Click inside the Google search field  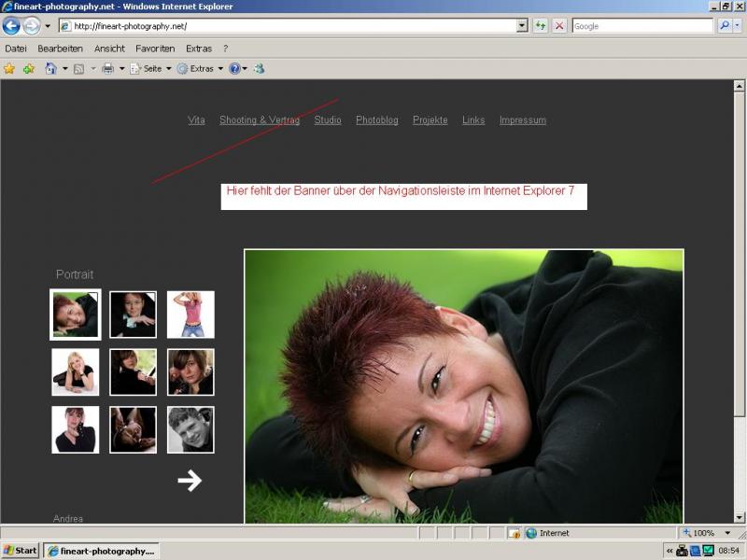641,26
